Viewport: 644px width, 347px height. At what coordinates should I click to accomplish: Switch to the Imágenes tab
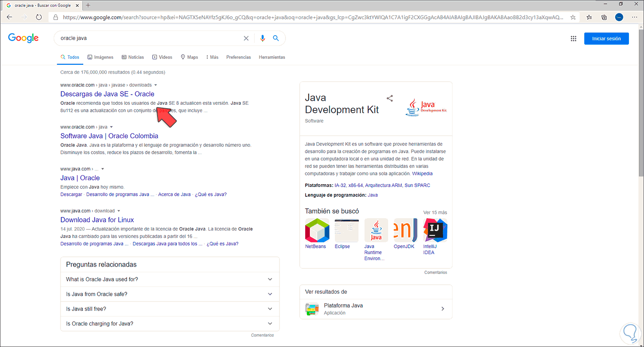click(x=100, y=57)
